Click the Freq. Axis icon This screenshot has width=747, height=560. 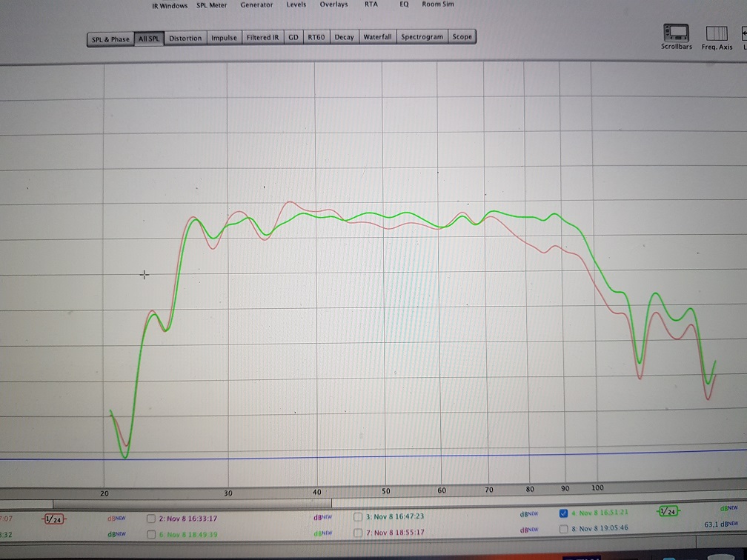[717, 33]
